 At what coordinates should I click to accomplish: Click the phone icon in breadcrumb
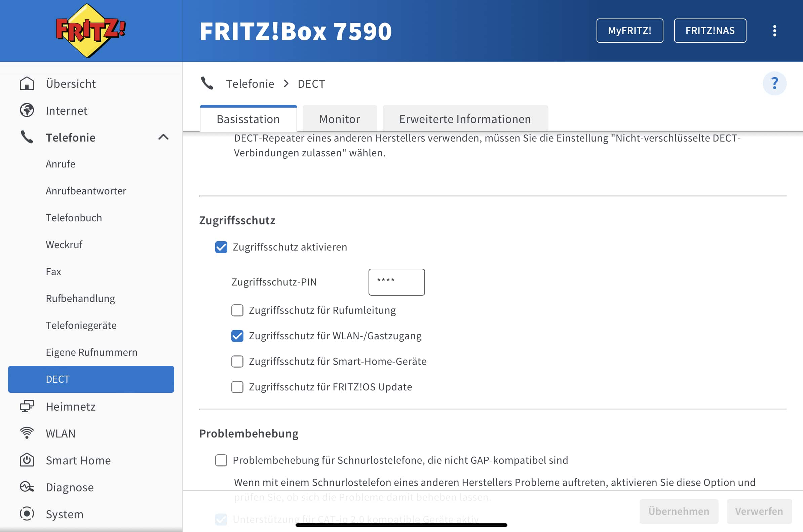point(207,83)
